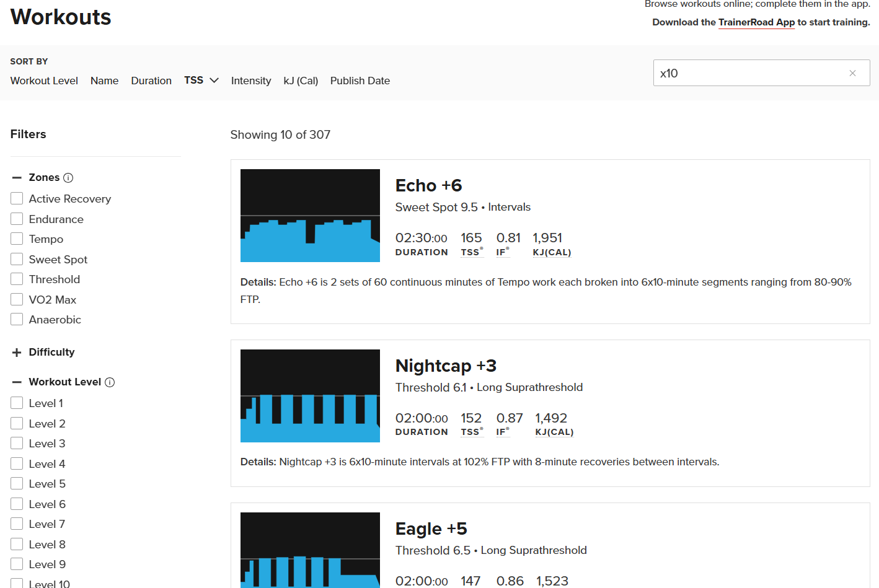Click the IF label under Echo +6
This screenshot has width=879, height=588.
[x=503, y=252]
